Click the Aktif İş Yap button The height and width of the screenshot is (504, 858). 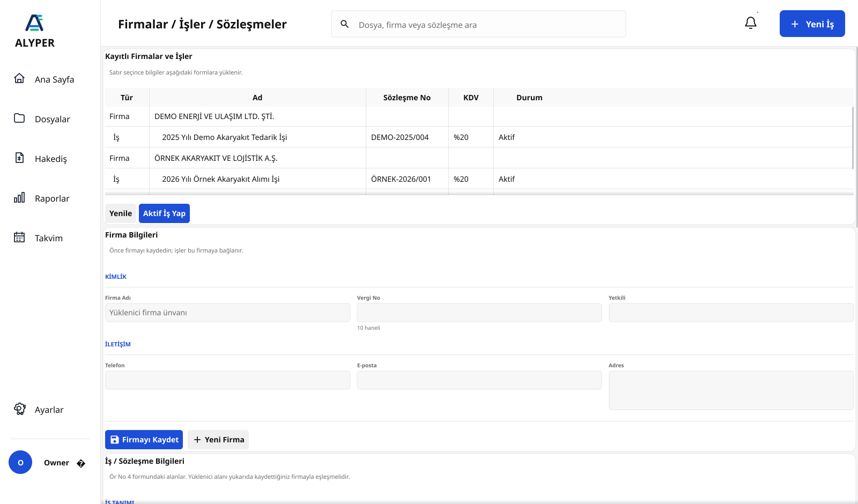click(164, 213)
